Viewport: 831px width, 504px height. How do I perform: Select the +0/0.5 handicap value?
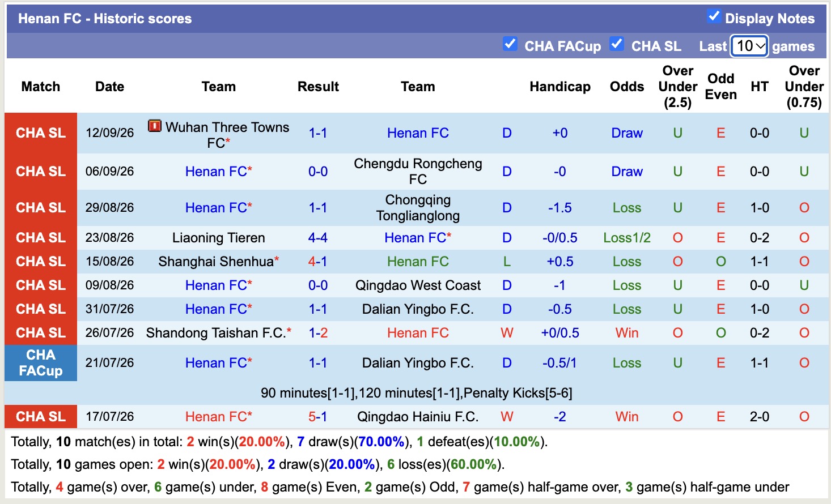pyautogui.click(x=560, y=333)
